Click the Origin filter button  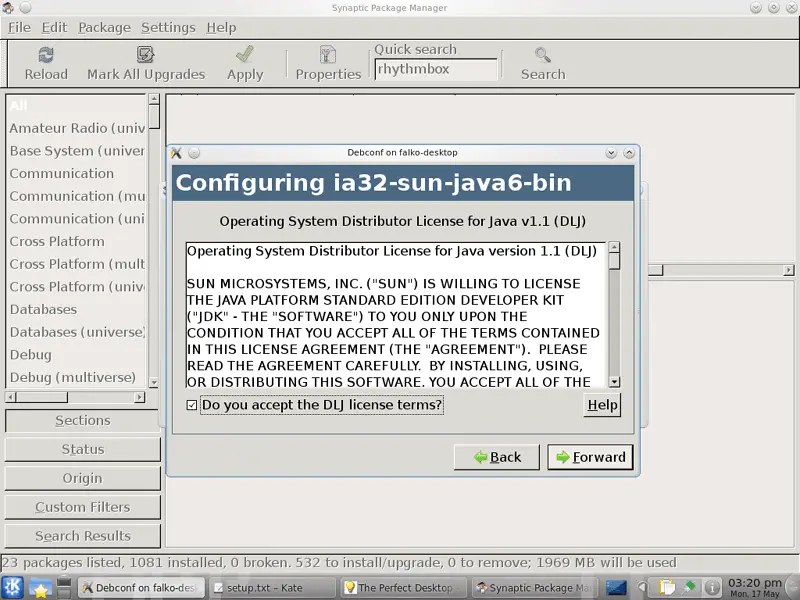click(83, 479)
